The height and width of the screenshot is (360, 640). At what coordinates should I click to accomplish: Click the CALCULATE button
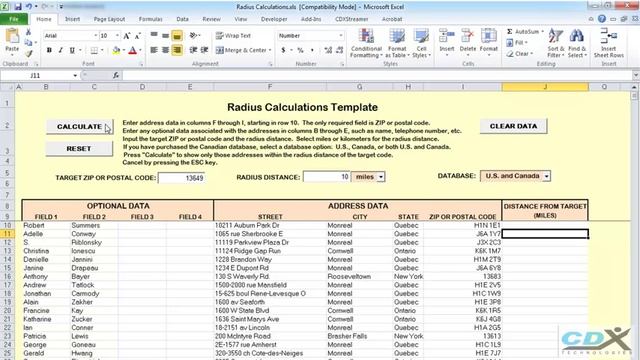tap(79, 127)
